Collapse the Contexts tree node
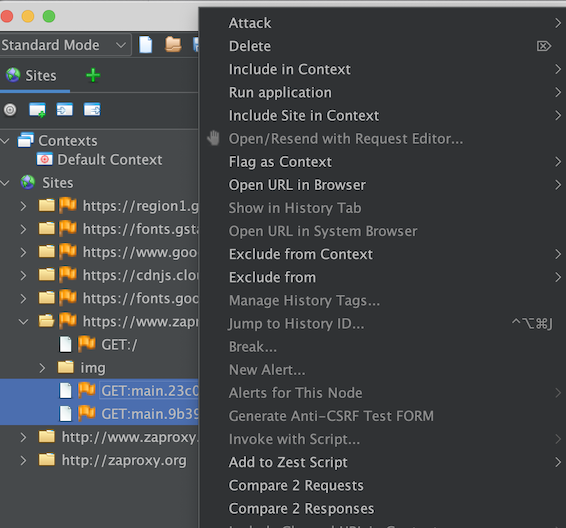566x528 pixels. [5, 141]
